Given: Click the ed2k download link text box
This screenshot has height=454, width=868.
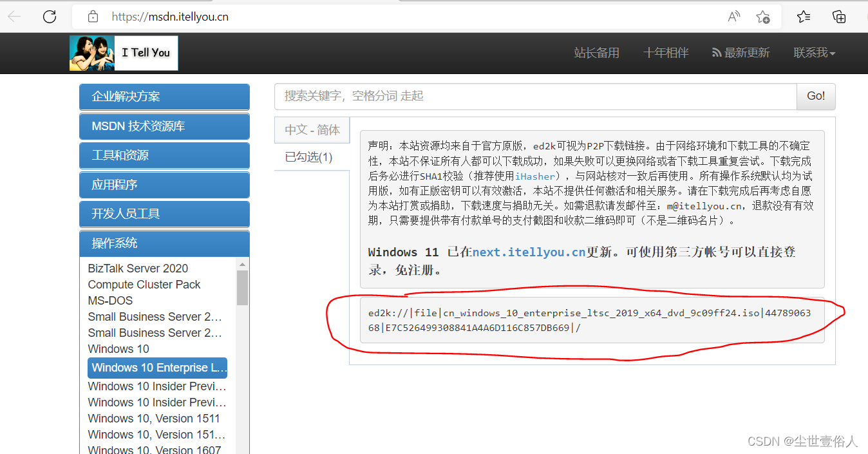Looking at the screenshot, I should 592,320.
